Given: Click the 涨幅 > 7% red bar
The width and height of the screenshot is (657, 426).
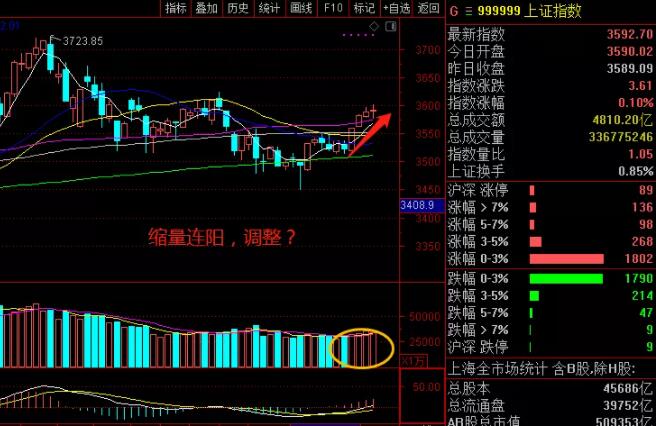Looking at the screenshot, I should (533, 207).
